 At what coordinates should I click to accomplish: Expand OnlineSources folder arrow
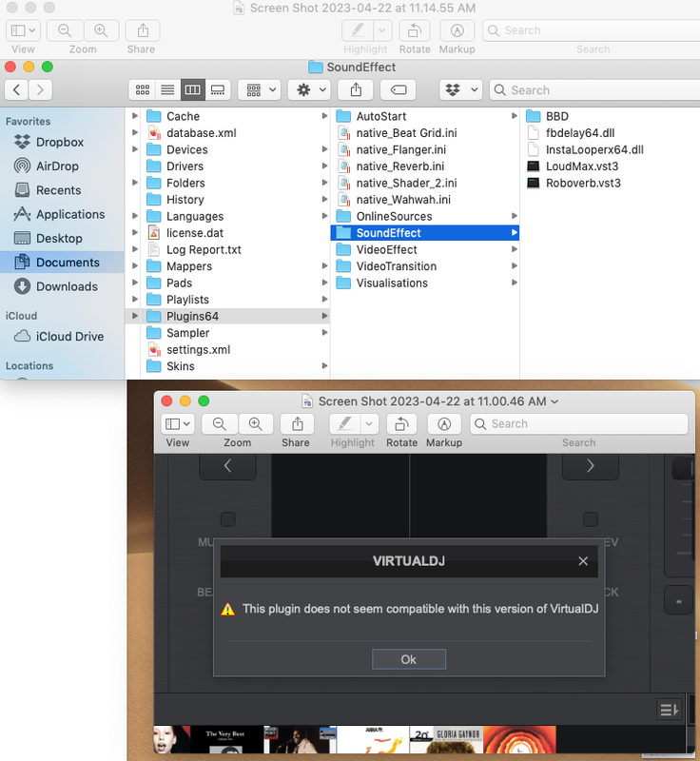tap(515, 216)
